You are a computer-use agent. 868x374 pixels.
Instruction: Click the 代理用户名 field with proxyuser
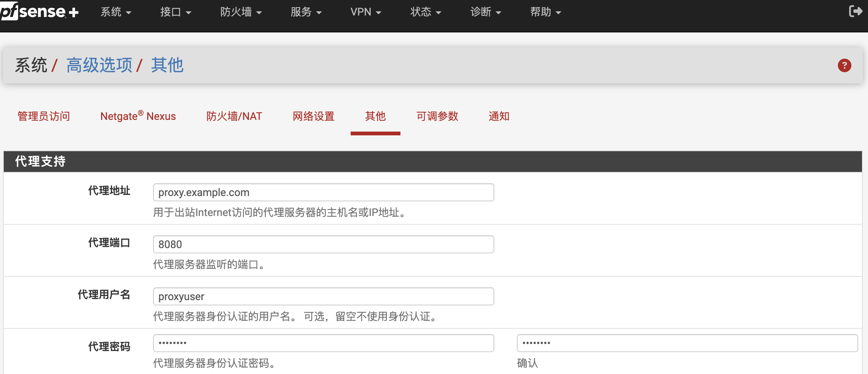point(324,296)
